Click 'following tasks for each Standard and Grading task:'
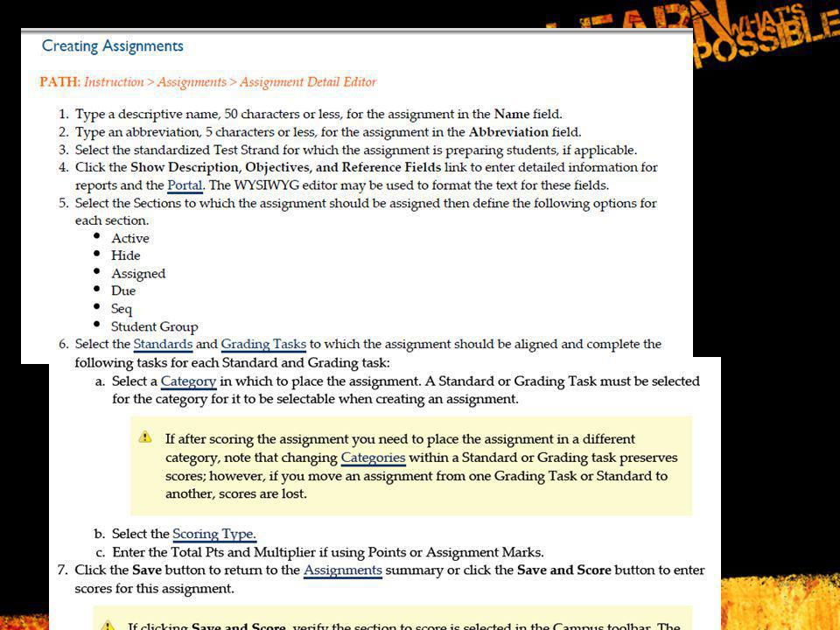Viewport: 840px width, 630px height. 233,363
